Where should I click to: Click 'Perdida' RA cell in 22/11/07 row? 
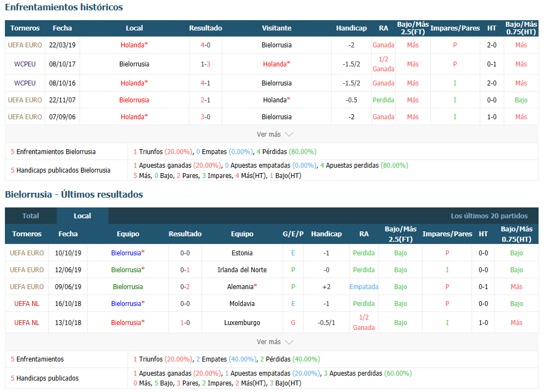(383, 100)
